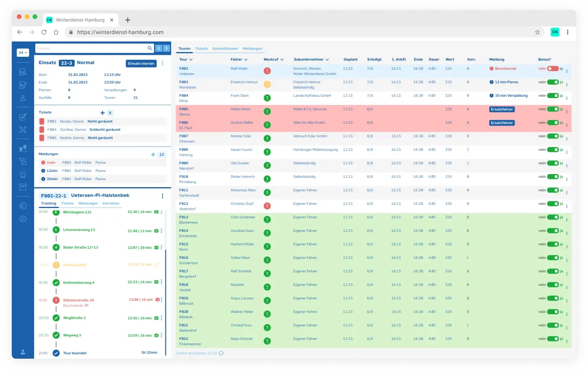This screenshot has width=588, height=372.
Task: Toggle bonus switch for F003 Wandsbek
Action: pos(553,82)
